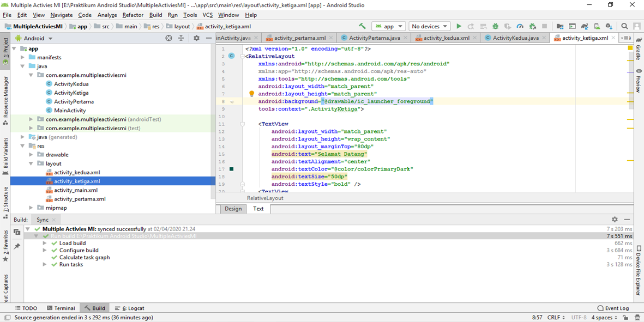The height and width of the screenshot is (322, 644).
Task: Open the Logcat tool window
Action: pyautogui.click(x=130, y=308)
